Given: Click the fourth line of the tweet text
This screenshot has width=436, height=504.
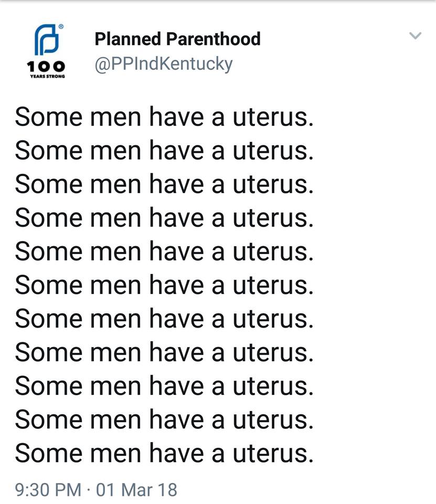Looking at the screenshot, I should pyautogui.click(x=164, y=217).
